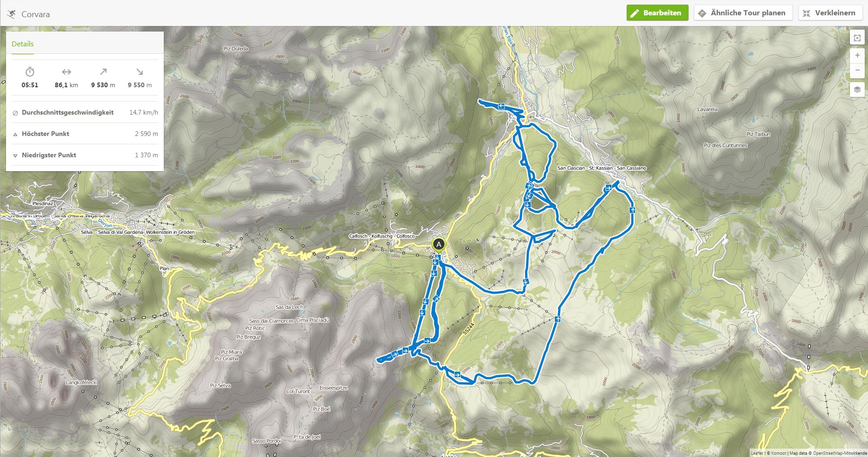
Task: Click the skiing sport icon beside Corvara
Action: click(12, 14)
